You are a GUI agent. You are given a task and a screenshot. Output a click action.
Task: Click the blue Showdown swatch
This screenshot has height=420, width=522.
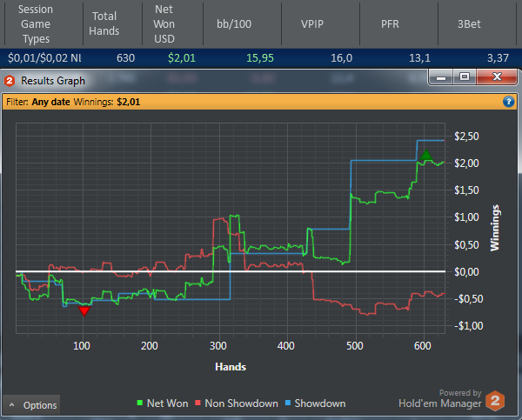[288, 403]
